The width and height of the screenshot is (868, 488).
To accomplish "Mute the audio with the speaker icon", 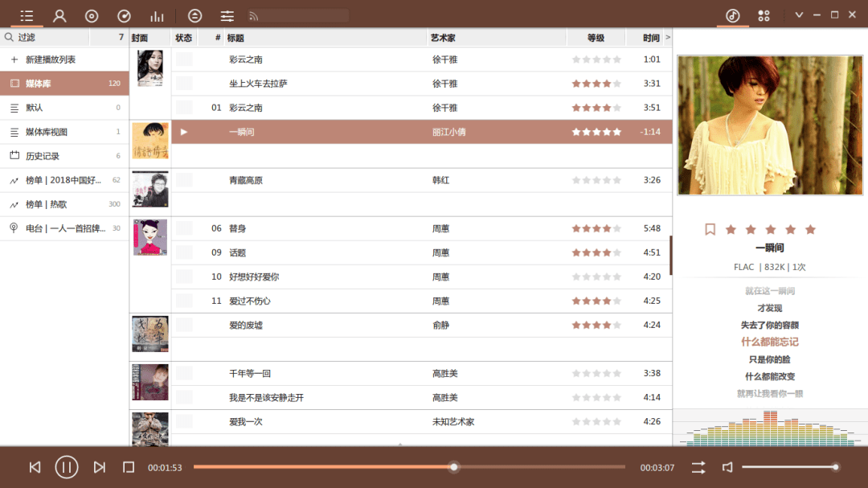I will pyautogui.click(x=728, y=466).
